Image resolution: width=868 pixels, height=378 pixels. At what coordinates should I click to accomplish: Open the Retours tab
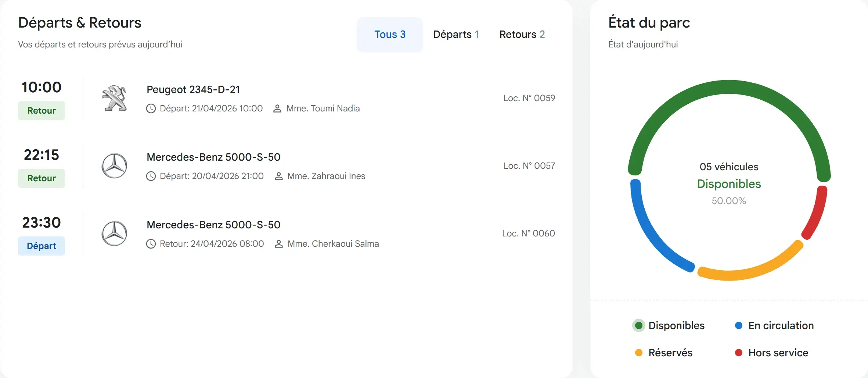tap(522, 34)
